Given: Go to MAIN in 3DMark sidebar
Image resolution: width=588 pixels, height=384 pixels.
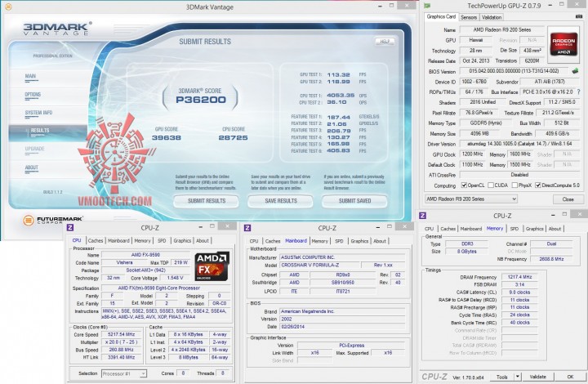Looking at the screenshot, I should point(30,76).
